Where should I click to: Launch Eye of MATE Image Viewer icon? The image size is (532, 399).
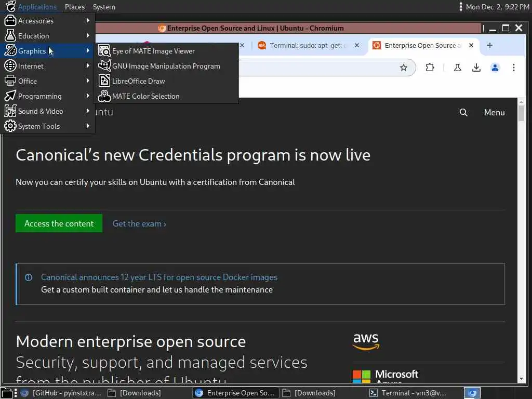pyautogui.click(x=104, y=51)
